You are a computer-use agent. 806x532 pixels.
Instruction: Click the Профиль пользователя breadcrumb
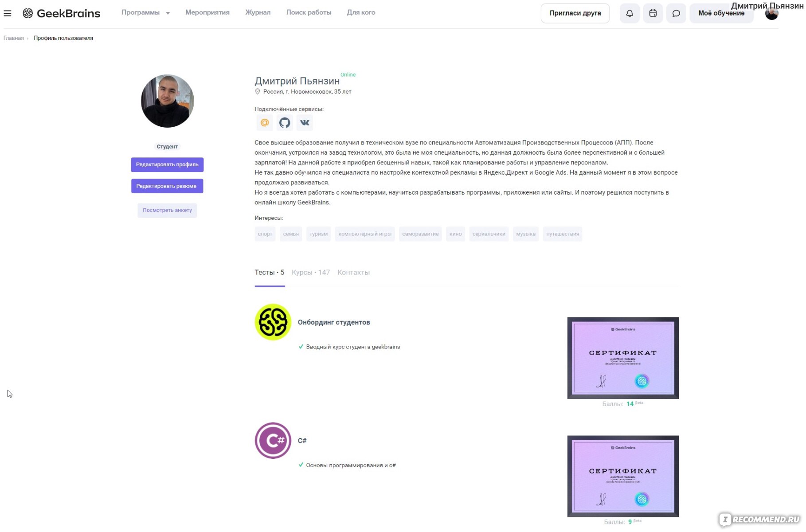[63, 38]
